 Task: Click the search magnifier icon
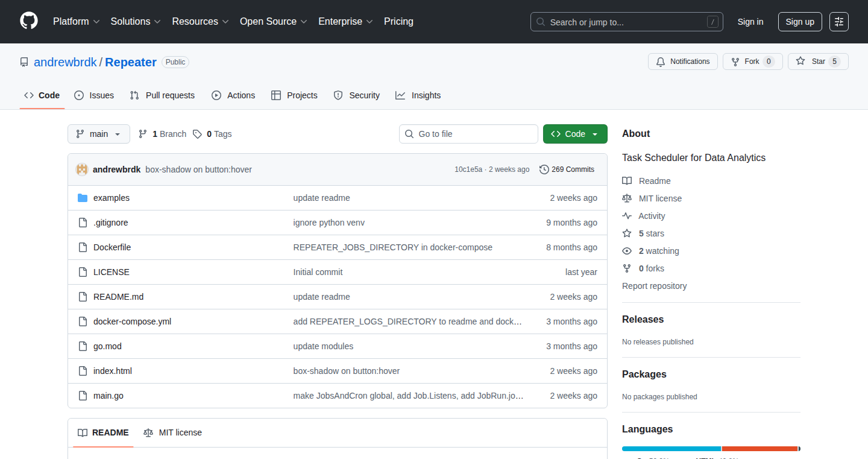pos(541,22)
